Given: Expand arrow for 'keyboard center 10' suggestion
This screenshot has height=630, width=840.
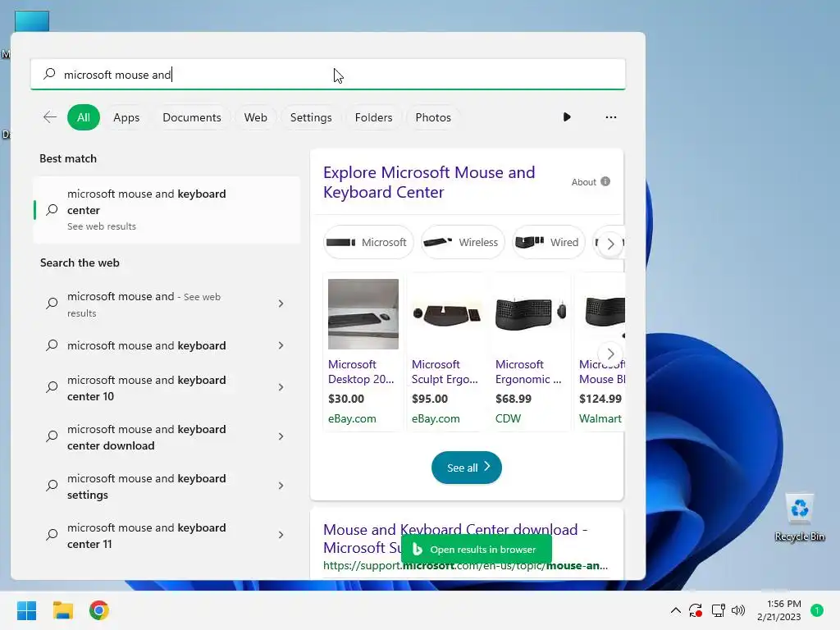Looking at the screenshot, I should pos(281,387).
